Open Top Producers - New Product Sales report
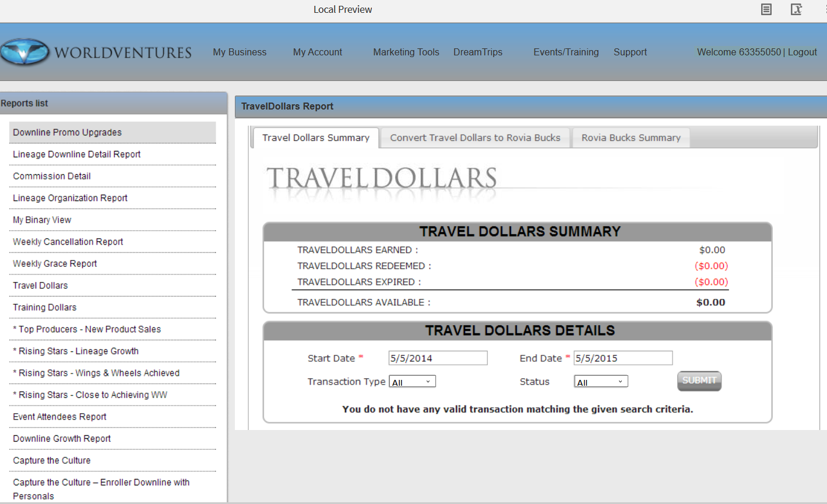The width and height of the screenshot is (827, 504). (112, 329)
